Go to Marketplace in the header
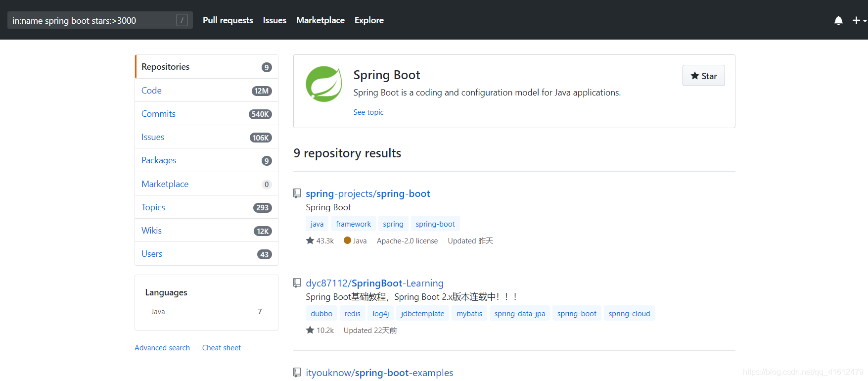The height and width of the screenshot is (381, 868). tap(320, 20)
